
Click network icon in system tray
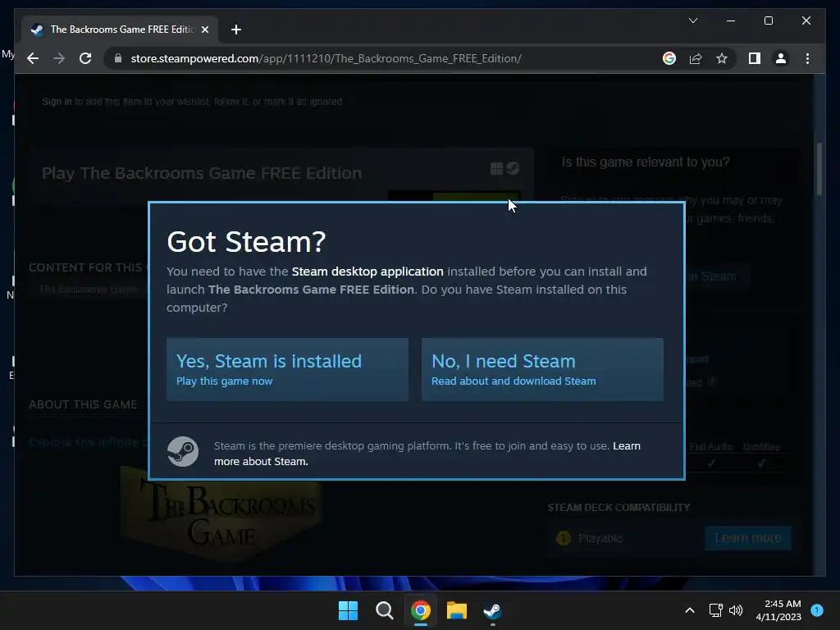(x=715, y=610)
